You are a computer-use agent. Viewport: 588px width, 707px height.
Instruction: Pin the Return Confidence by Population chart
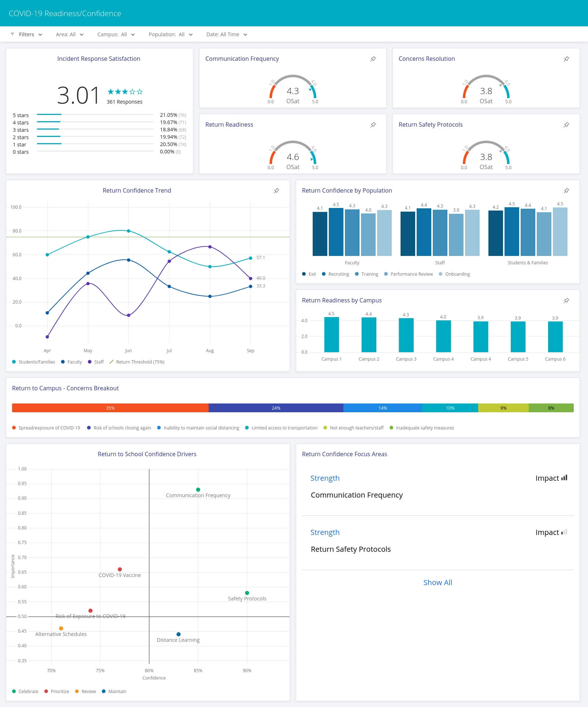(x=566, y=191)
